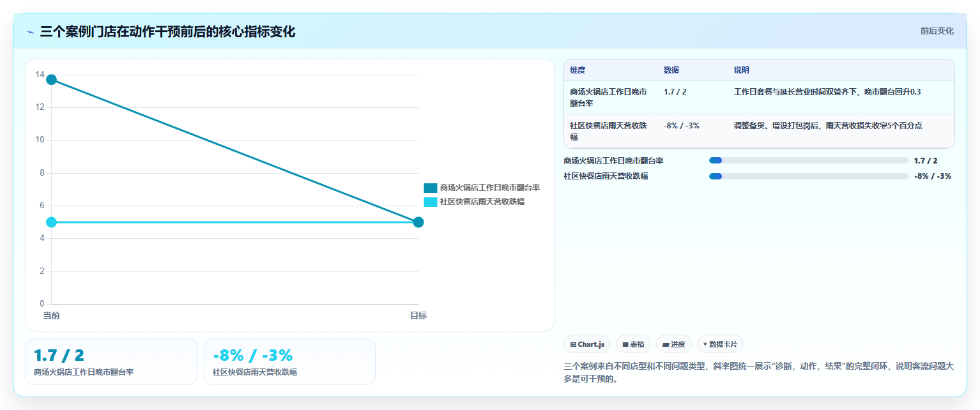Viewport: 980px width, 410px height.
Task: Click the table value -8% / -3%
Action: [682, 126]
